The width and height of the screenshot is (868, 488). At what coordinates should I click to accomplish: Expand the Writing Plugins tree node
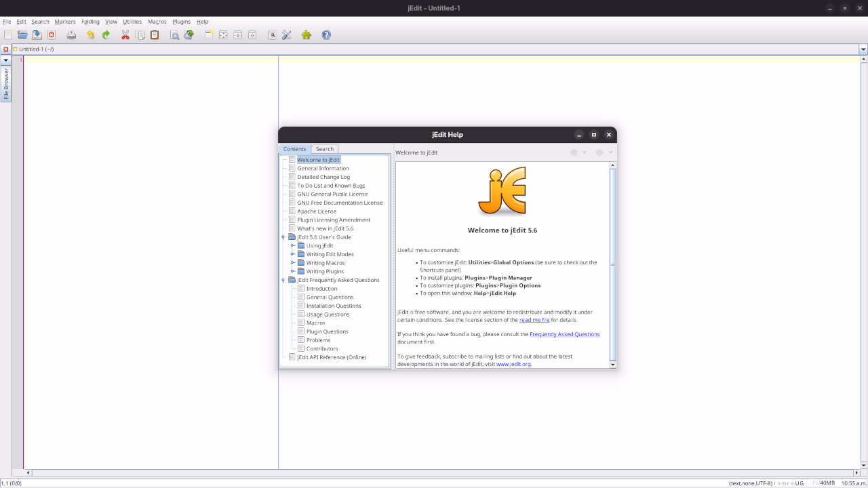pyautogui.click(x=292, y=271)
